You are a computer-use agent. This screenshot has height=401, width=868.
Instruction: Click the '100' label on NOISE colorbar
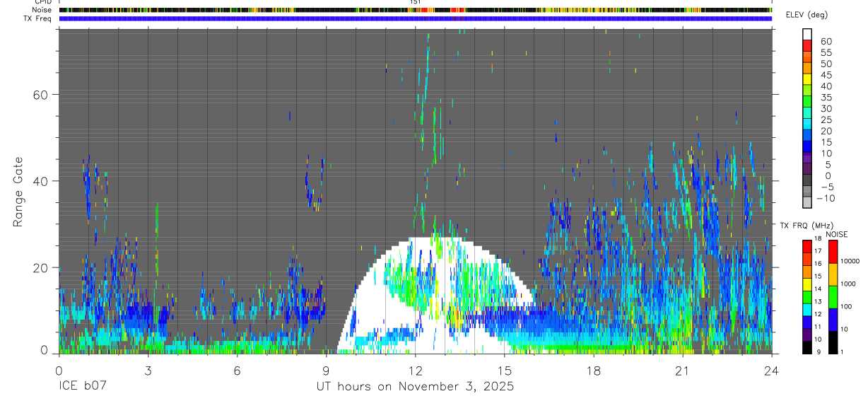point(847,307)
